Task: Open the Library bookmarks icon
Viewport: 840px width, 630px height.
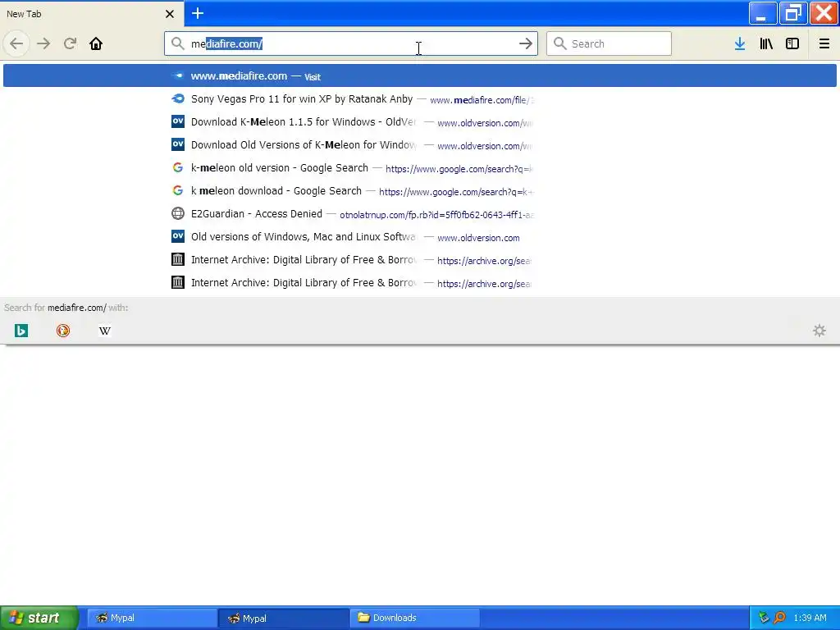Action: tap(766, 43)
